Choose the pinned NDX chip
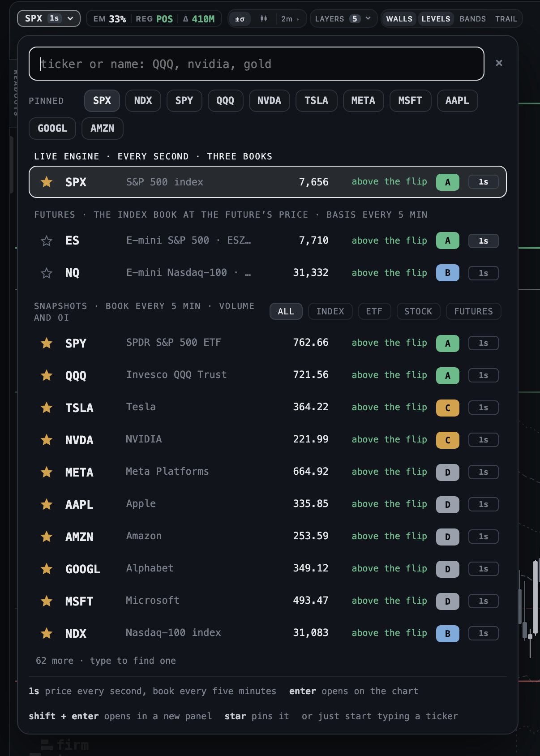Image resolution: width=540 pixels, height=756 pixels. (x=143, y=101)
